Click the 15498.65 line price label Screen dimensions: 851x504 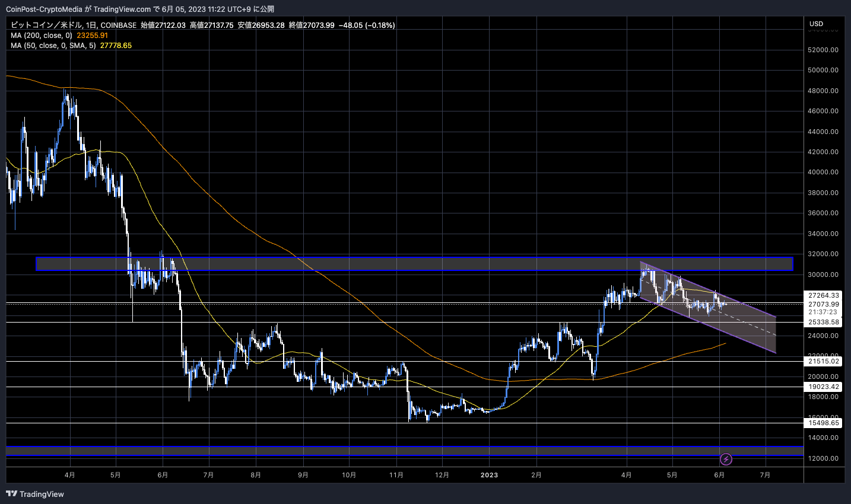[x=824, y=423]
